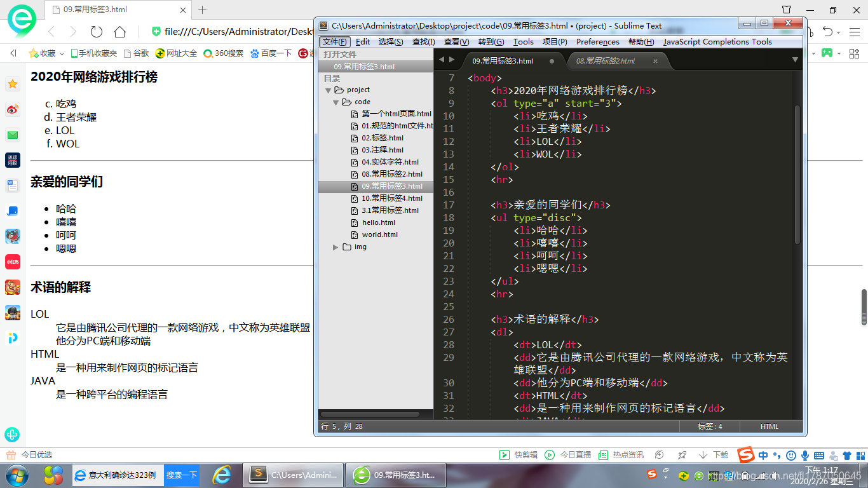Open Sublime Text from the taskbar
The width and height of the screenshot is (868, 488).
(x=294, y=475)
